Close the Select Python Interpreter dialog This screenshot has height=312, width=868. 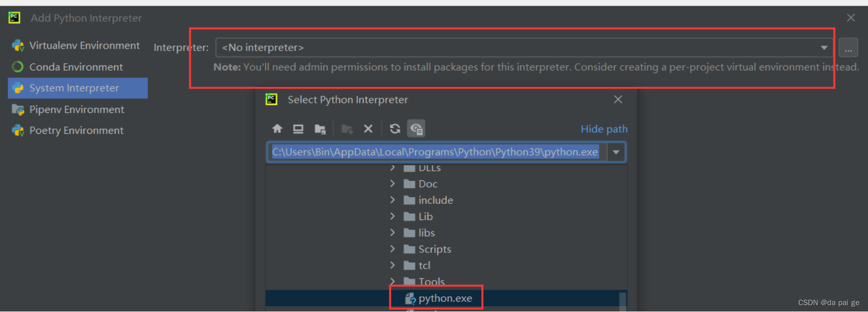tap(618, 99)
